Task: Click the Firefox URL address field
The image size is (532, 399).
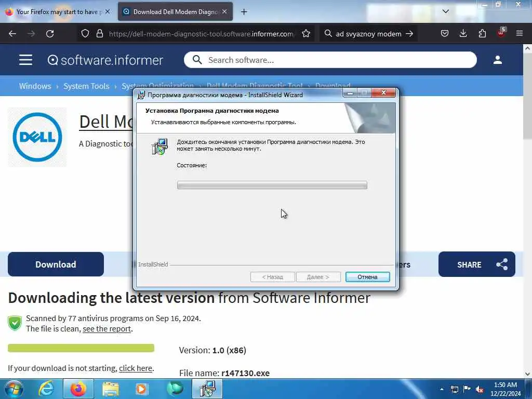Action: click(202, 34)
